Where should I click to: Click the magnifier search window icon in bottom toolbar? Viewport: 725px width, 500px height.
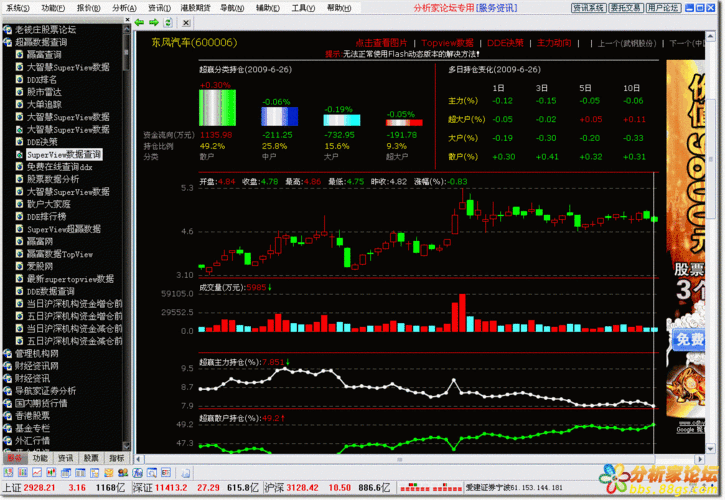point(152,473)
